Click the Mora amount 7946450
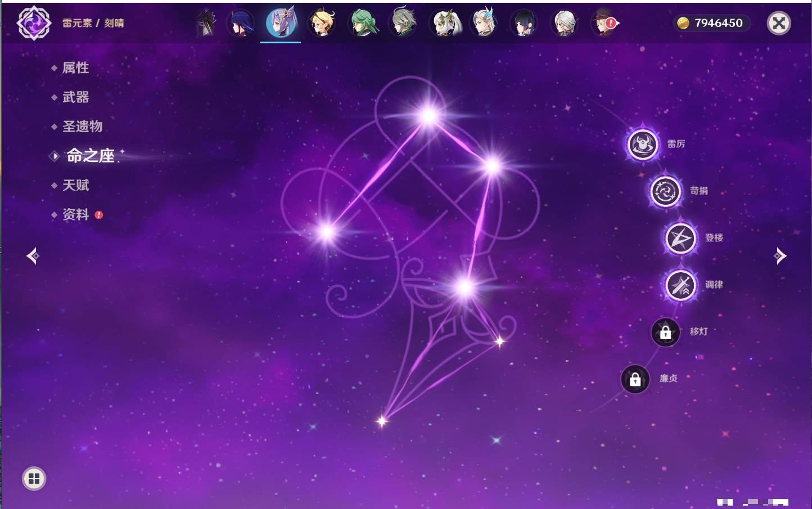The height and width of the screenshot is (509, 812). point(719,23)
